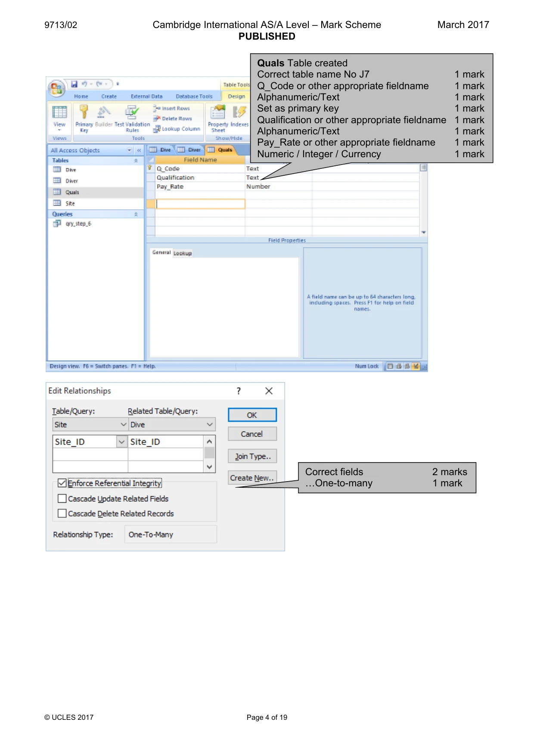
Task: Select the Dive document tab in the table designer
Action: point(160,150)
